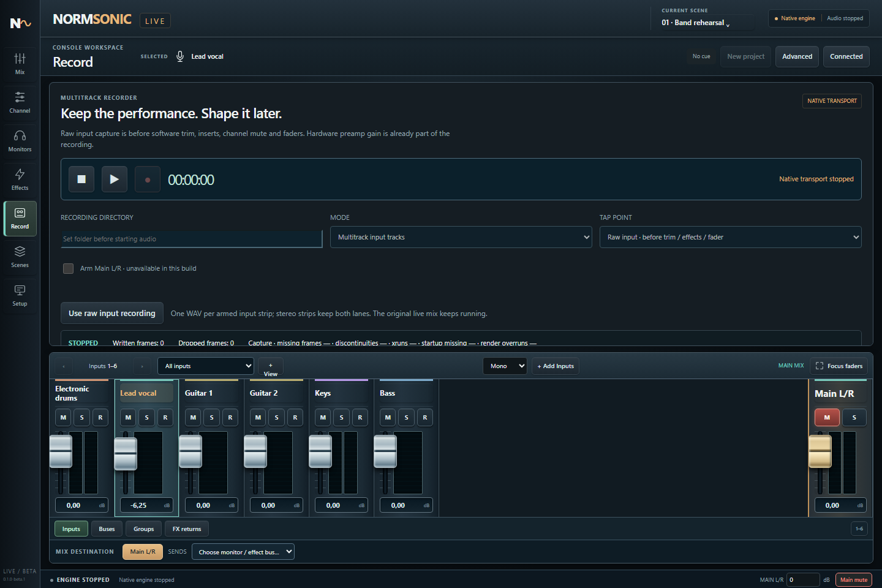The image size is (882, 588).
Task: Enable Arm Main L/R checkbox
Action: pyautogui.click(x=68, y=268)
